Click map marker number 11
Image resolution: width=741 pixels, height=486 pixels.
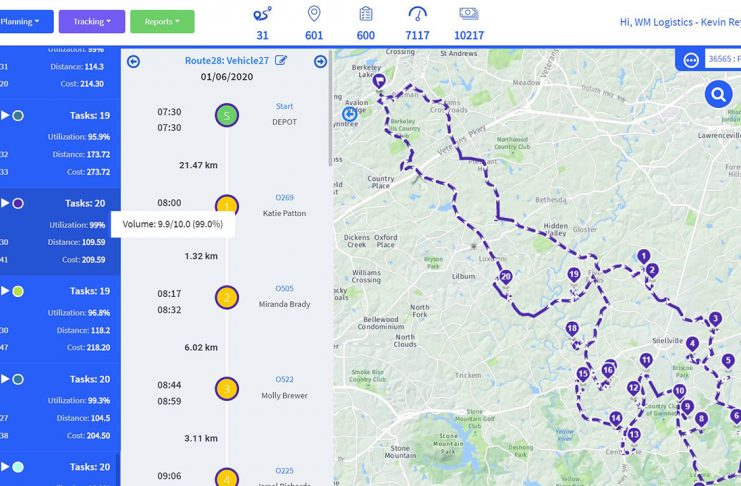[x=646, y=361]
